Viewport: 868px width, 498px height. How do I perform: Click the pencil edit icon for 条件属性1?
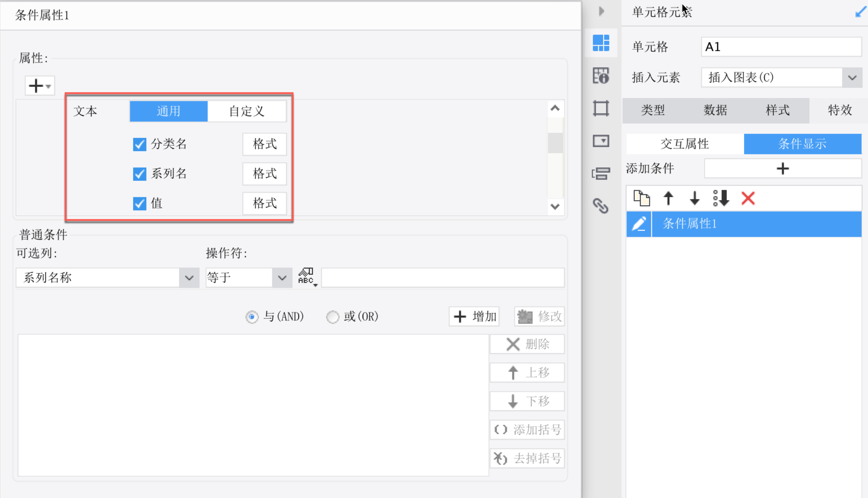click(639, 224)
